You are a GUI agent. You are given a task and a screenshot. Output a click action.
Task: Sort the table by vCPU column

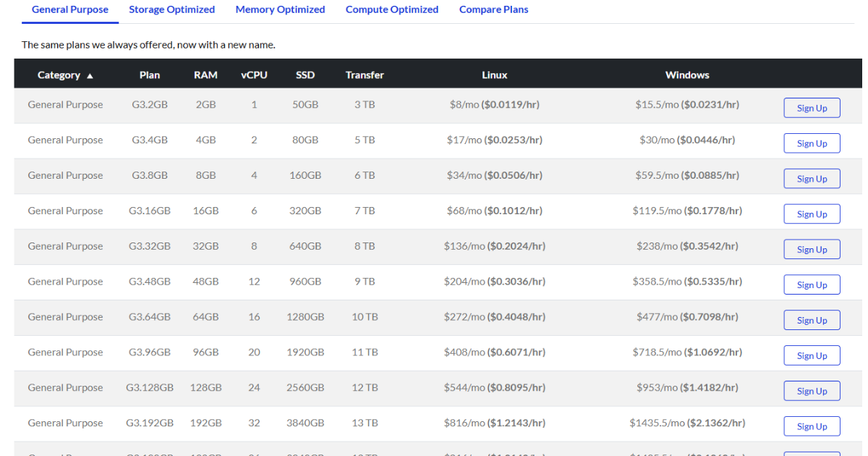(x=254, y=75)
